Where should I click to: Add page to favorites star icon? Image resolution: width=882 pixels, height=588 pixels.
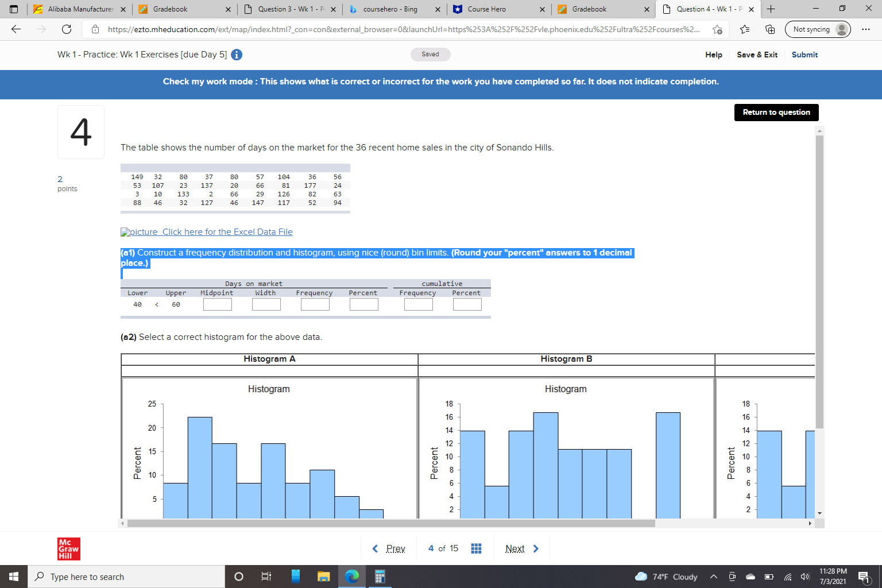click(717, 29)
